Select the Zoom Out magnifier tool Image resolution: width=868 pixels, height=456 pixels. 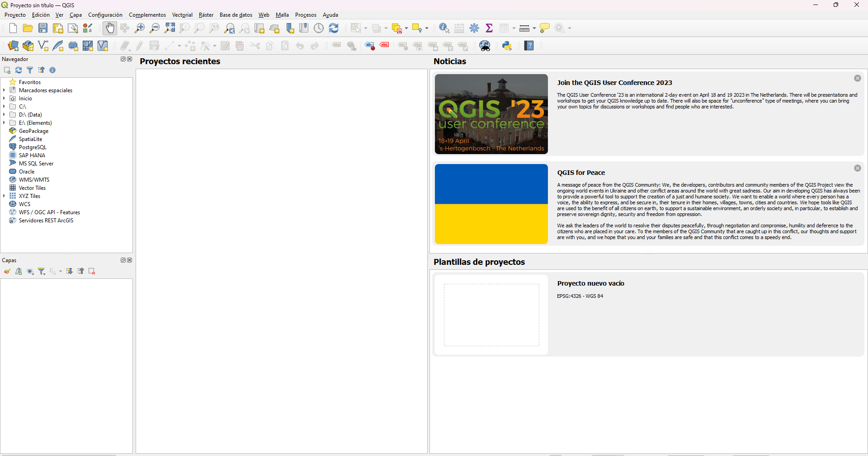pos(155,28)
